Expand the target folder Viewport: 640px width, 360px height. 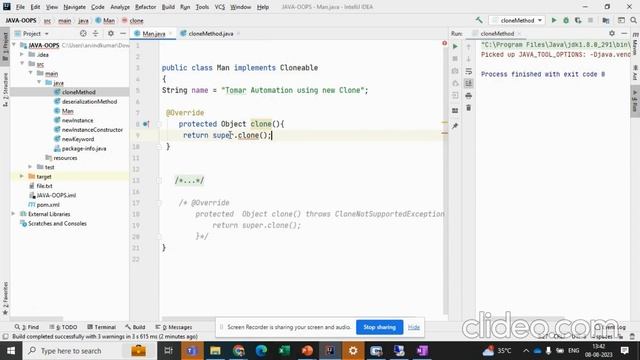tap(22, 176)
